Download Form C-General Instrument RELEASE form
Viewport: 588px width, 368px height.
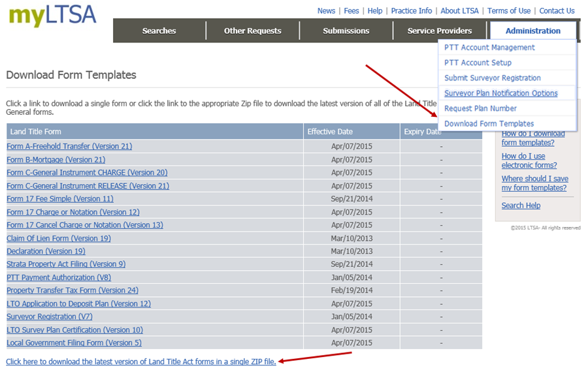88,186
